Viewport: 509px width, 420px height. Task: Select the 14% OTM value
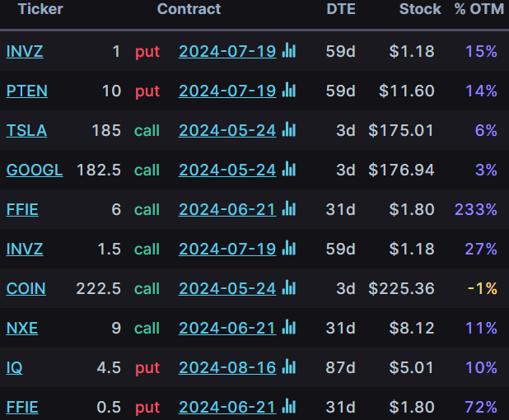click(481, 91)
